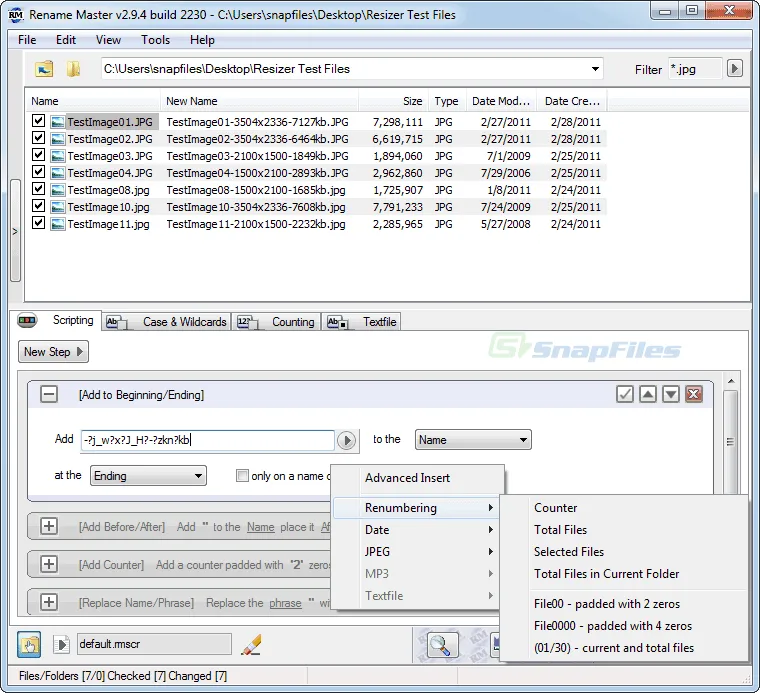Open the JPEG submenu
760x693 pixels.
[x=416, y=551]
